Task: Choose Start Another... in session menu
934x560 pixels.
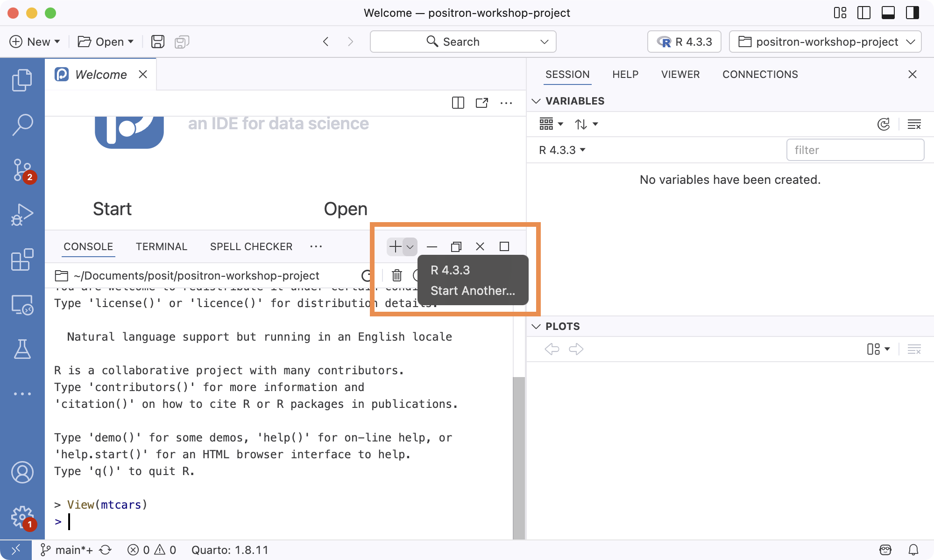Action: click(x=473, y=291)
